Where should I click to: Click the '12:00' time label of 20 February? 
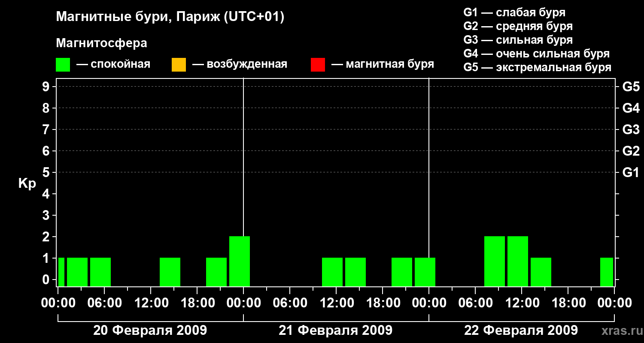(x=151, y=303)
